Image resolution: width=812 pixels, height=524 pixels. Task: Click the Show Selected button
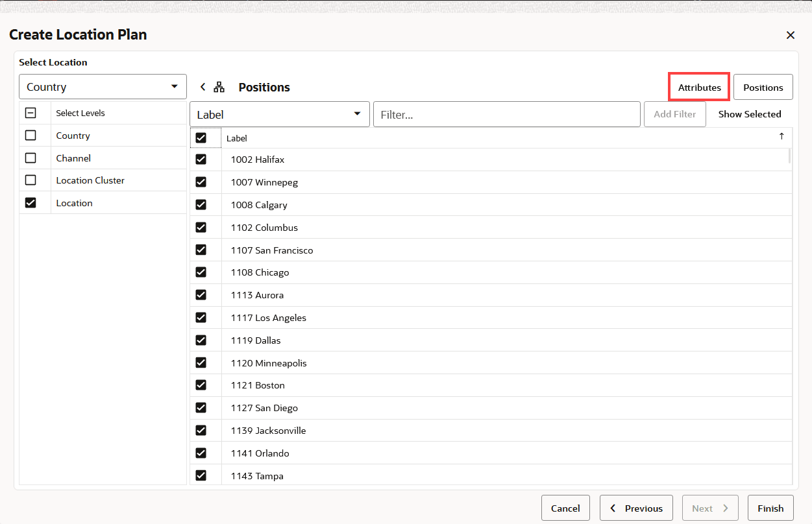point(750,113)
